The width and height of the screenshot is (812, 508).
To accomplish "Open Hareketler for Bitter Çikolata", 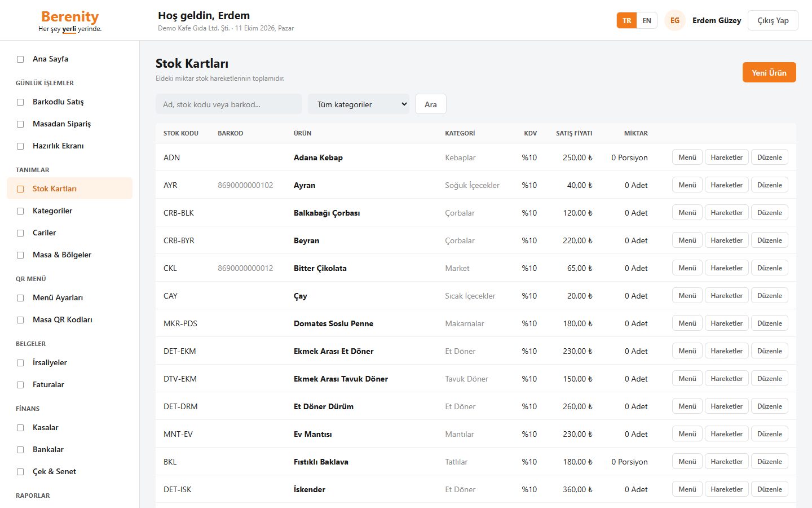I will click(x=727, y=268).
